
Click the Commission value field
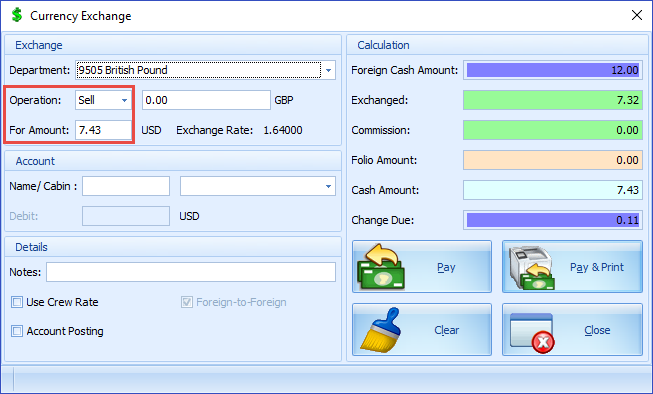click(553, 130)
